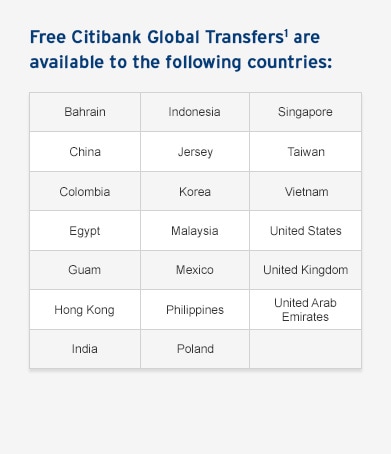
Task: Select the United Kingdom cell
Action: click(306, 270)
